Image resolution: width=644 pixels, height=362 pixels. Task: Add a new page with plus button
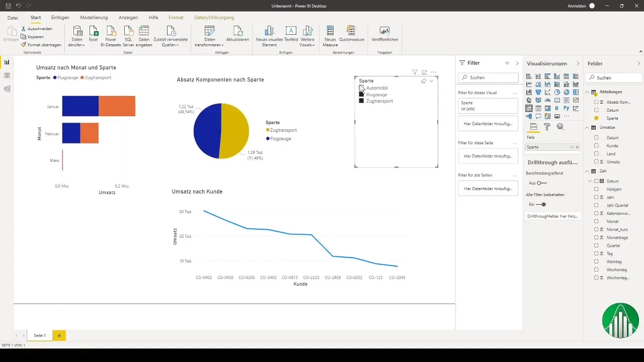coord(59,335)
